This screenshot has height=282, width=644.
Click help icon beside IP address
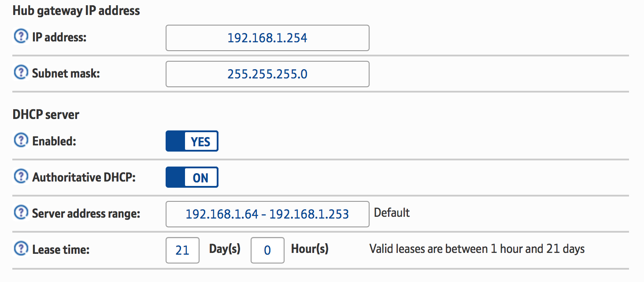point(21,37)
